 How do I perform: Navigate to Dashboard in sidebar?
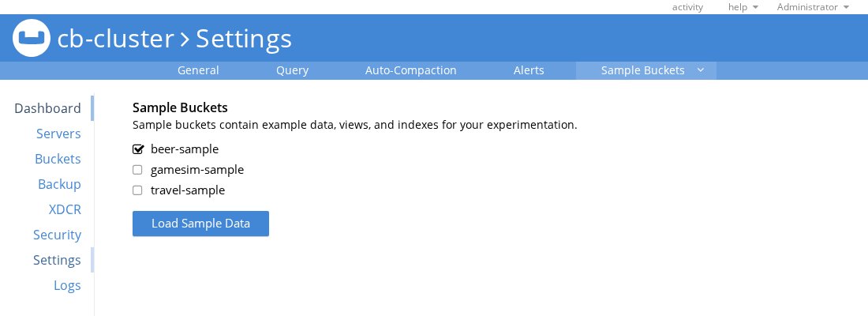47,108
